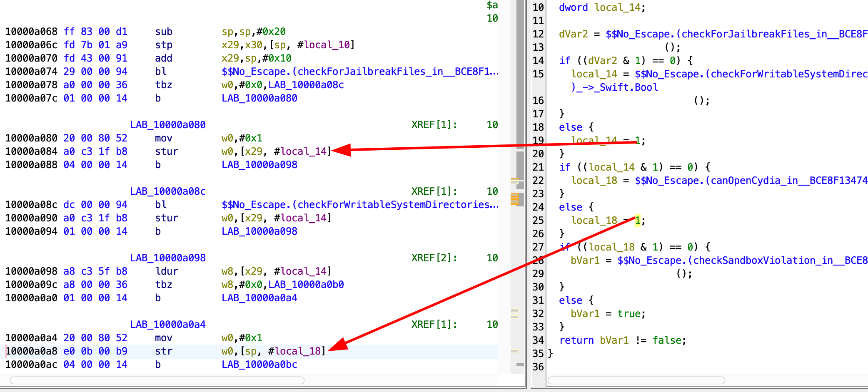Select stur instruction at 10000a090

point(167,218)
